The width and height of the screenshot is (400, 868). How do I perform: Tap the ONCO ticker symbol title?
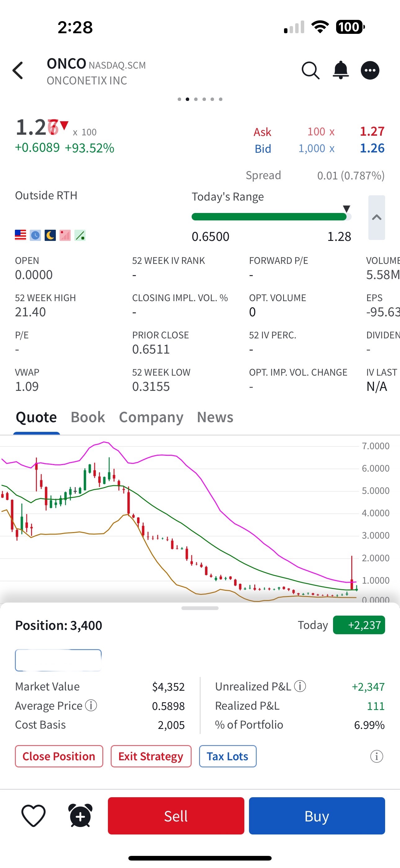tap(66, 64)
